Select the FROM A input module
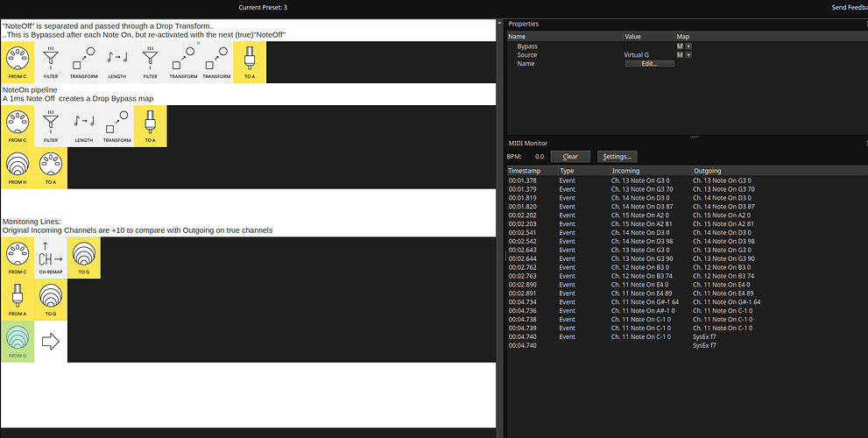The height and width of the screenshot is (438, 868). (x=18, y=300)
